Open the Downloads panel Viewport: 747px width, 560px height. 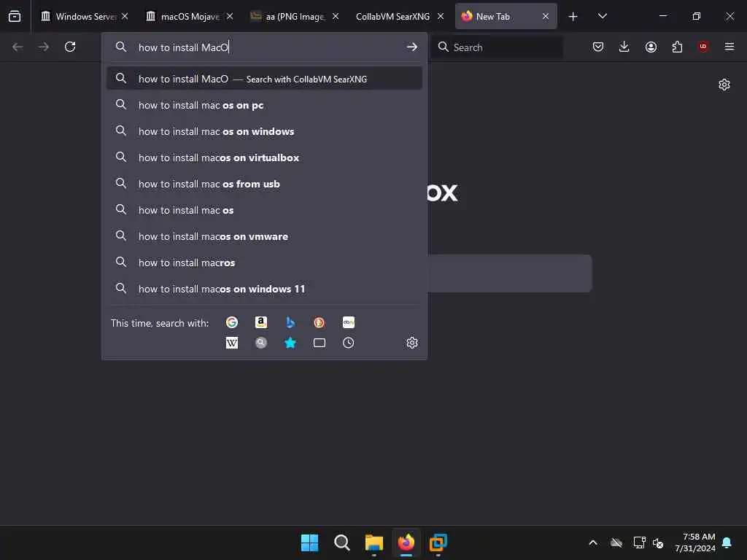click(624, 47)
